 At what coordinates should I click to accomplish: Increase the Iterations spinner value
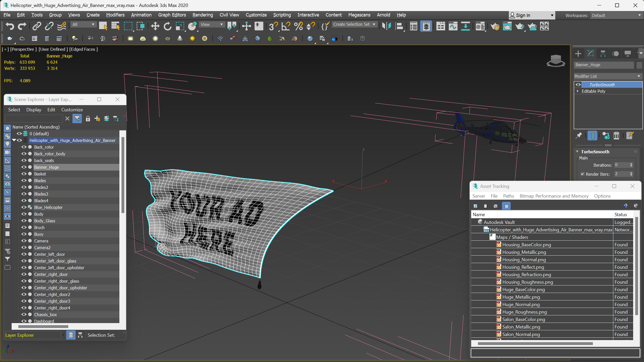tap(631, 164)
